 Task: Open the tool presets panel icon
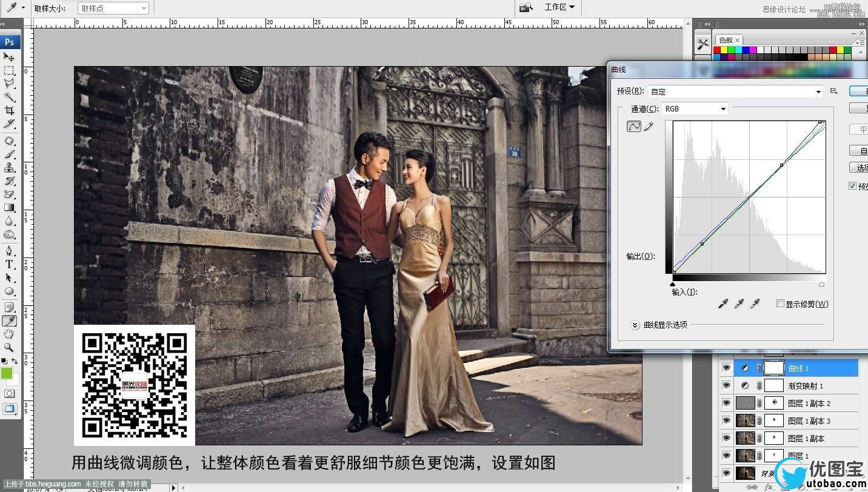pos(703,44)
